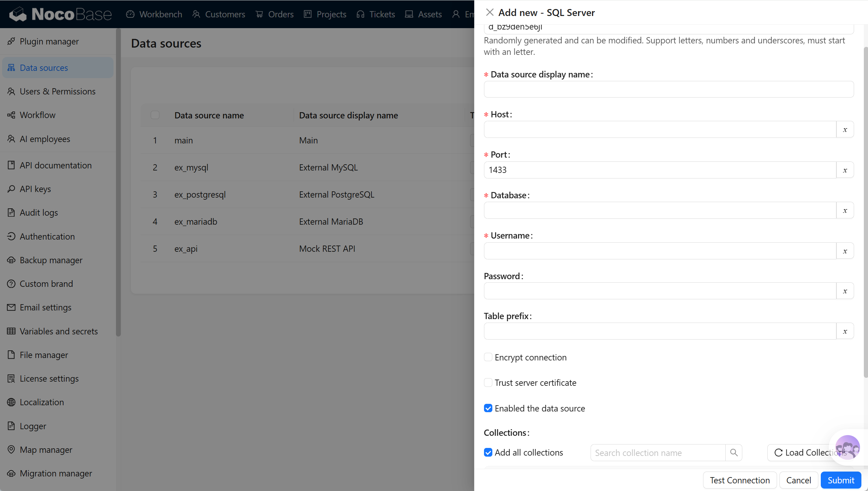Enable the Encrypt connection checkbox
868x491 pixels.
pyautogui.click(x=488, y=357)
